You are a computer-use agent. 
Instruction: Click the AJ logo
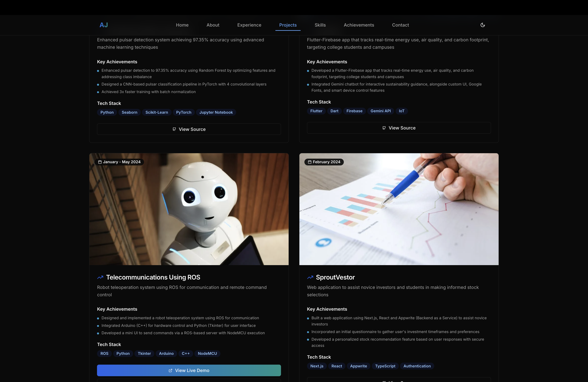[x=104, y=25]
